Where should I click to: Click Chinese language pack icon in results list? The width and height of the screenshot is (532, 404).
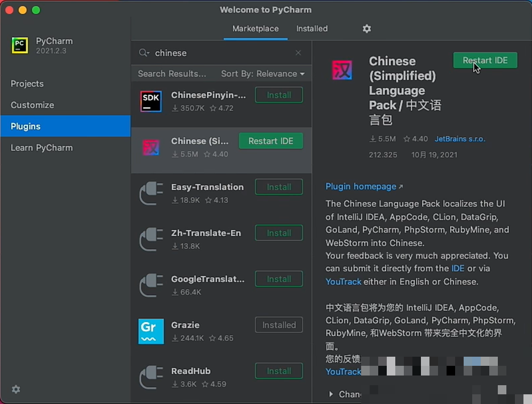pyautogui.click(x=151, y=148)
